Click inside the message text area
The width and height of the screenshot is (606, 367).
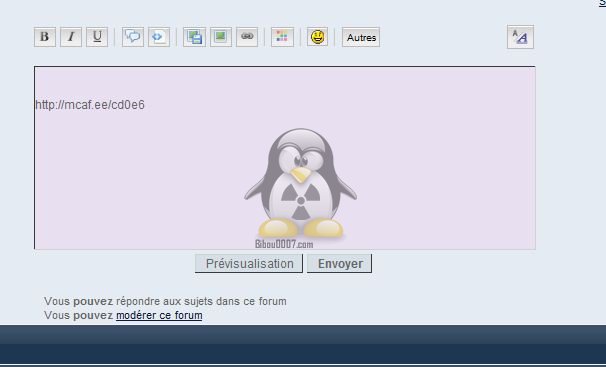click(x=285, y=158)
